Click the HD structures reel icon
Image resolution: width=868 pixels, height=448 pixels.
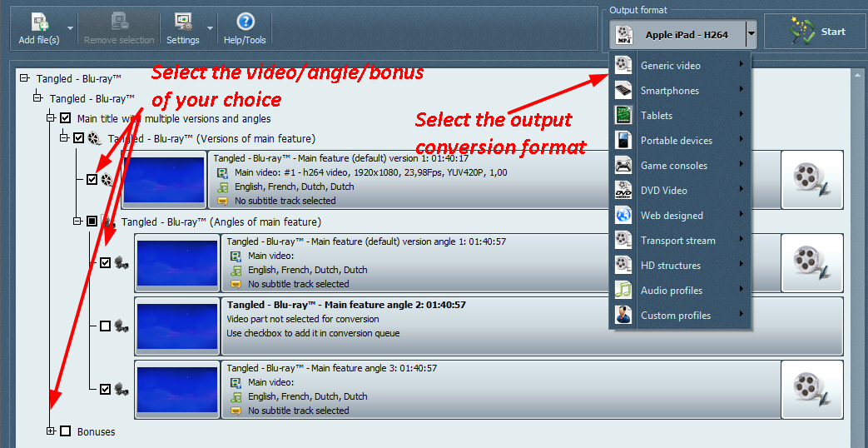[x=623, y=266]
